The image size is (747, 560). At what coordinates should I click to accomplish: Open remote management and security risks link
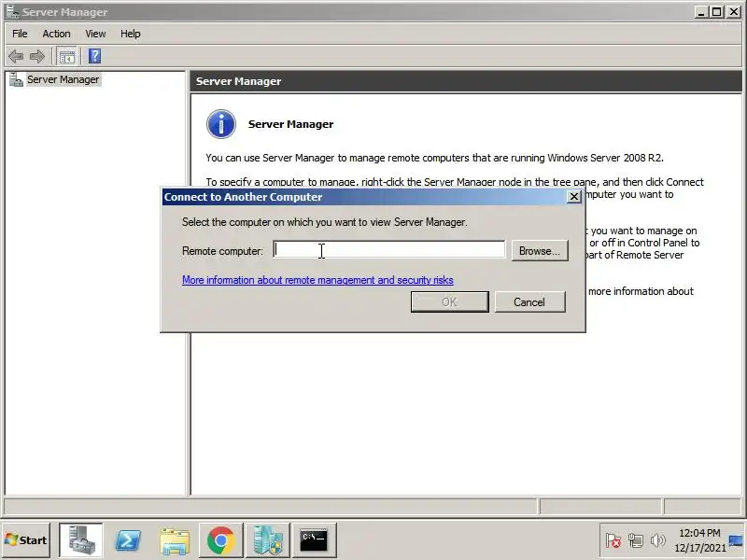(317, 280)
